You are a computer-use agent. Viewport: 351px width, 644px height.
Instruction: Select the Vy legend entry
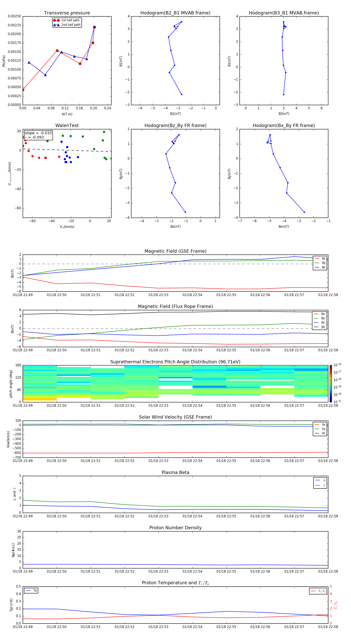pyautogui.click(x=320, y=429)
